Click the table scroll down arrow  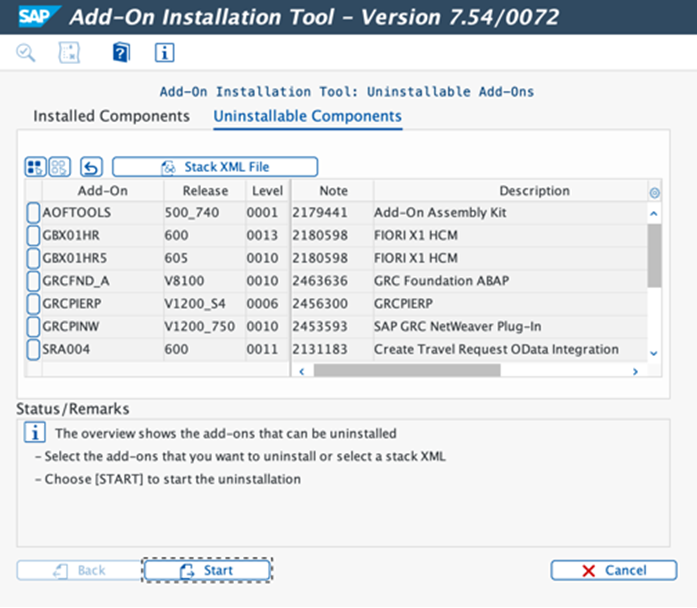654,353
